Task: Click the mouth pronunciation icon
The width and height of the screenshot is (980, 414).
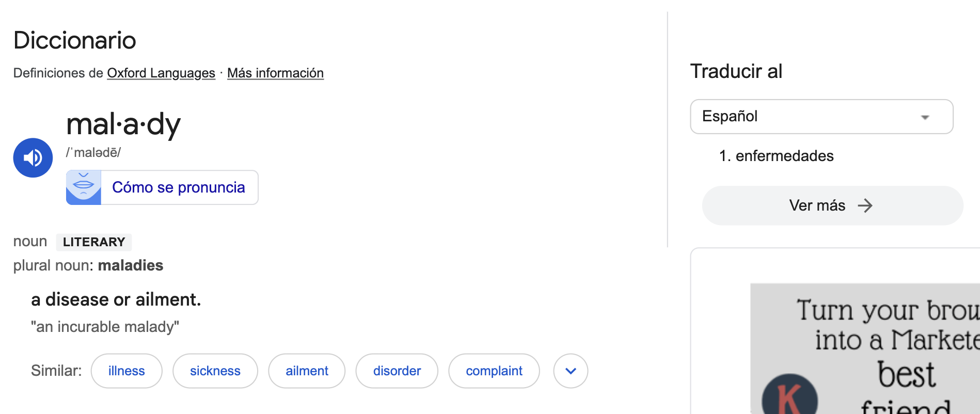Action: coord(84,187)
